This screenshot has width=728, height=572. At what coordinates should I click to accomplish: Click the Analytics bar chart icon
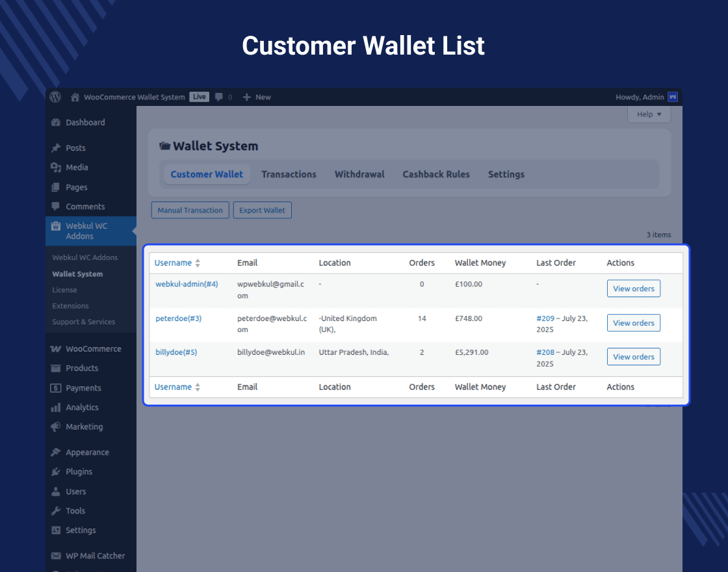click(56, 408)
